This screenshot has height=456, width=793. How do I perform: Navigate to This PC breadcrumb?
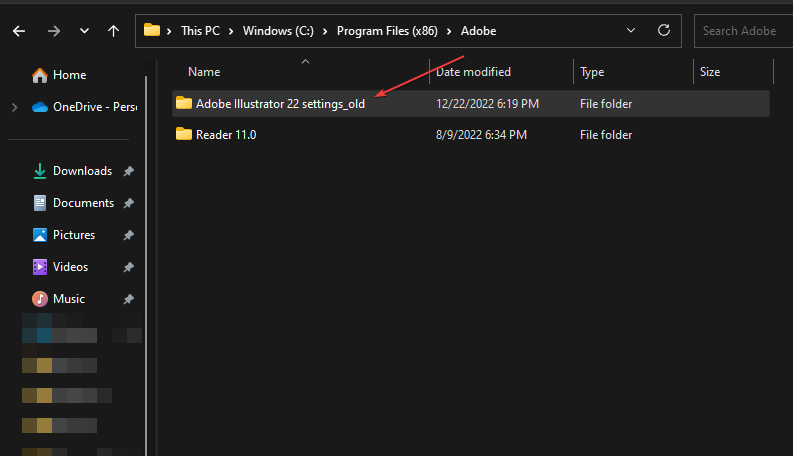(x=200, y=31)
